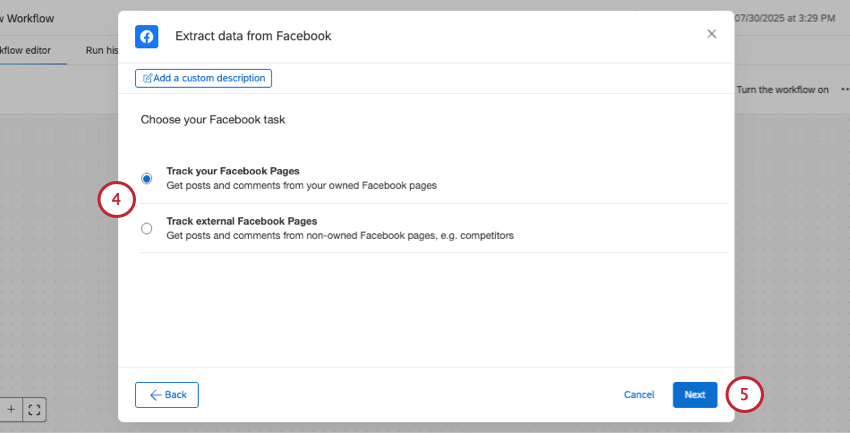Go back using the Back button
This screenshot has height=433, width=850.
167,395
